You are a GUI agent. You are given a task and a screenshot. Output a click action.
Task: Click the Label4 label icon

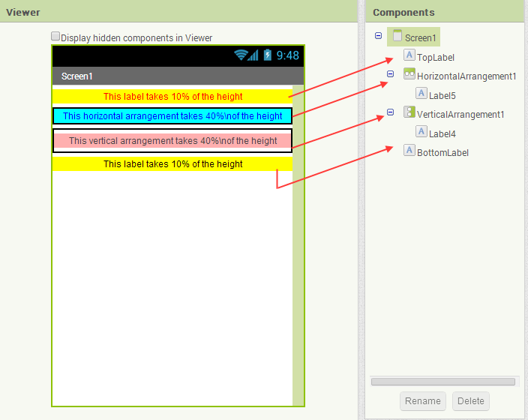click(x=421, y=131)
